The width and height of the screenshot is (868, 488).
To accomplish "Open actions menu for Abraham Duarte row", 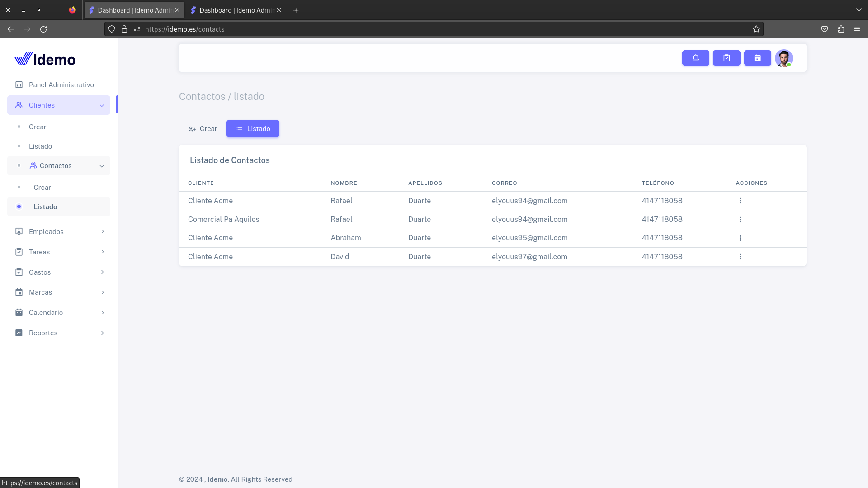I will [x=740, y=238].
